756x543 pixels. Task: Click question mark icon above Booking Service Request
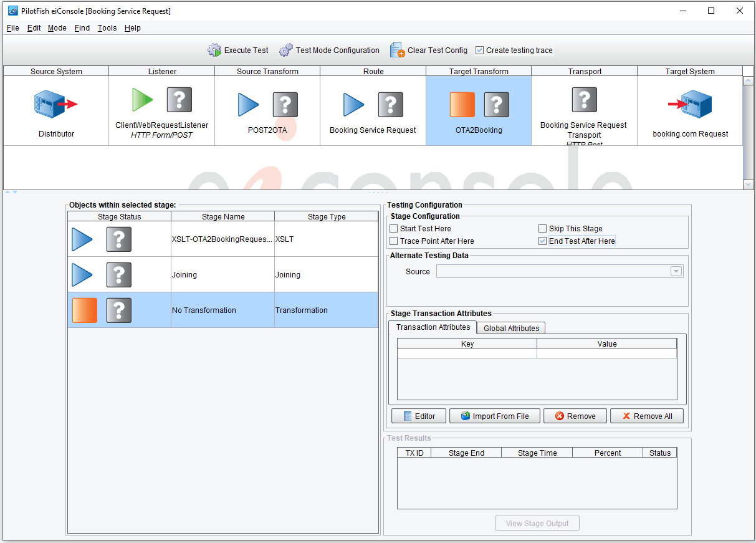390,105
